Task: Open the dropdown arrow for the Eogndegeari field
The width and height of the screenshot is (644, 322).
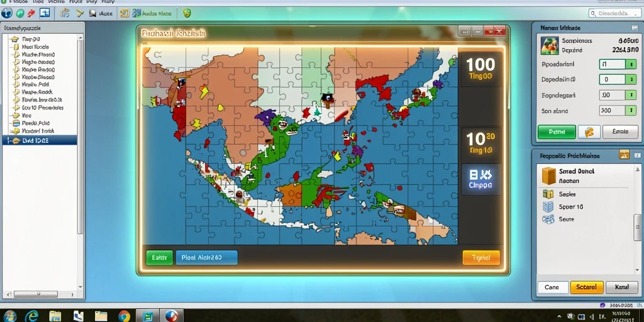Action: (630, 95)
